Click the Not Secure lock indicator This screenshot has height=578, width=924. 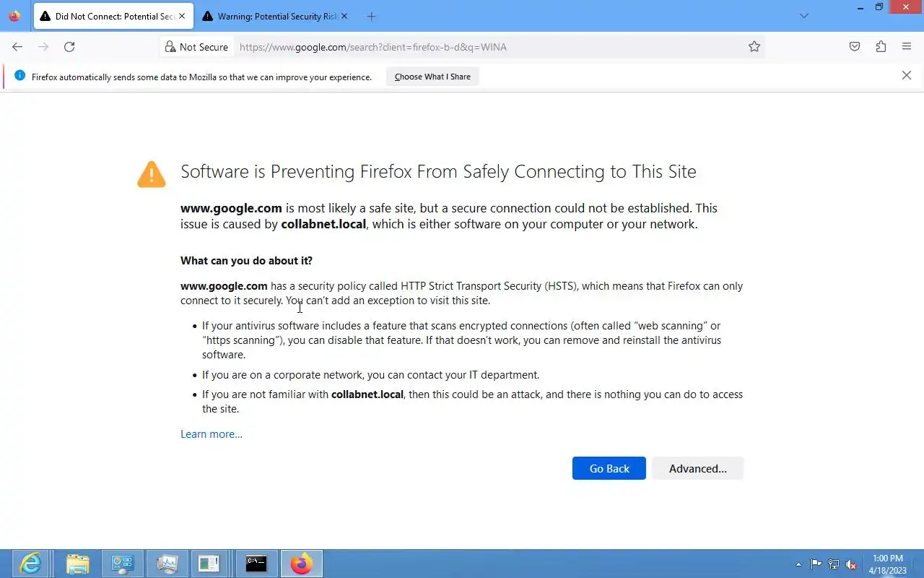[196, 47]
